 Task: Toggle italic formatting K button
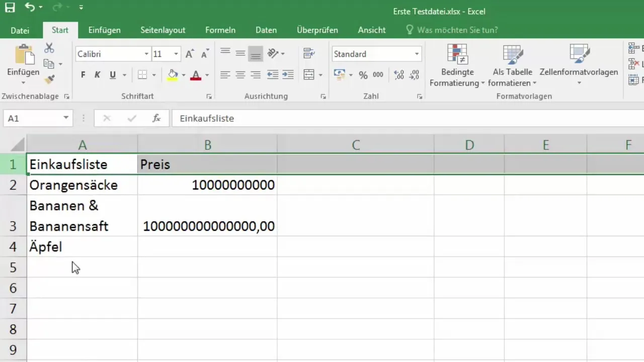[x=98, y=75]
